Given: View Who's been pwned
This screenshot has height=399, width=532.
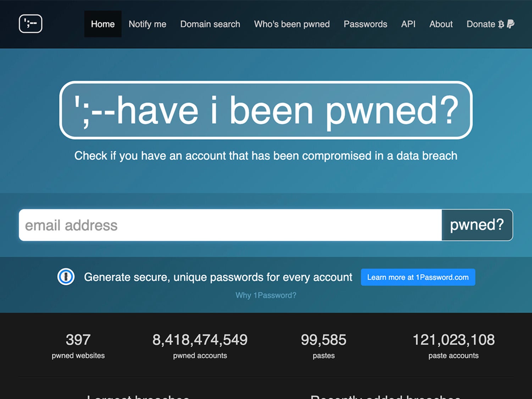Looking at the screenshot, I should pos(292,24).
